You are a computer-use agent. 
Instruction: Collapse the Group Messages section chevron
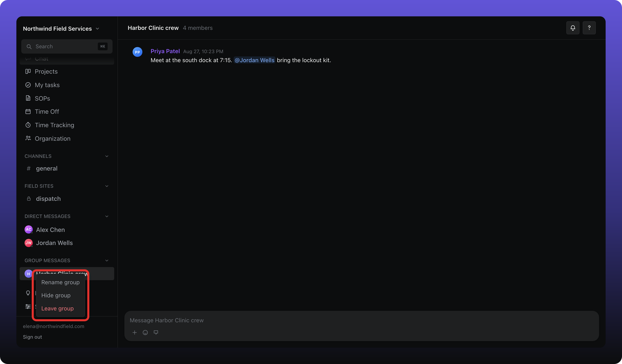pyautogui.click(x=107, y=260)
